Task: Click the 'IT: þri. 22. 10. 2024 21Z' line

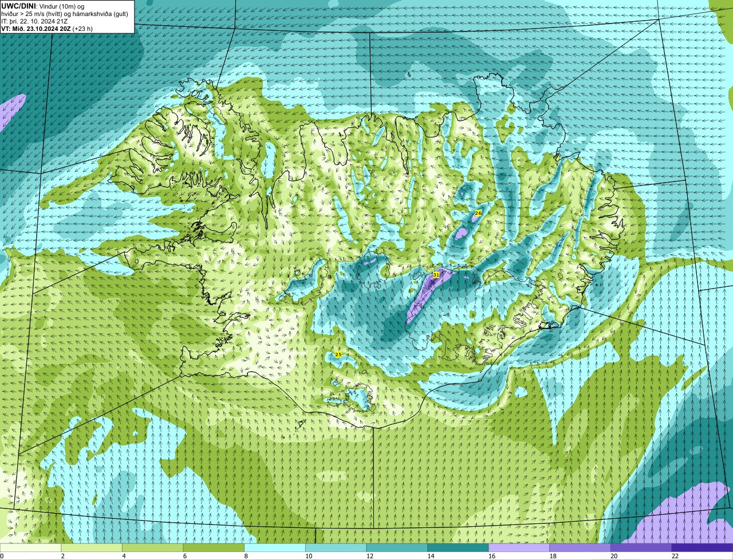Action: click(x=35, y=21)
